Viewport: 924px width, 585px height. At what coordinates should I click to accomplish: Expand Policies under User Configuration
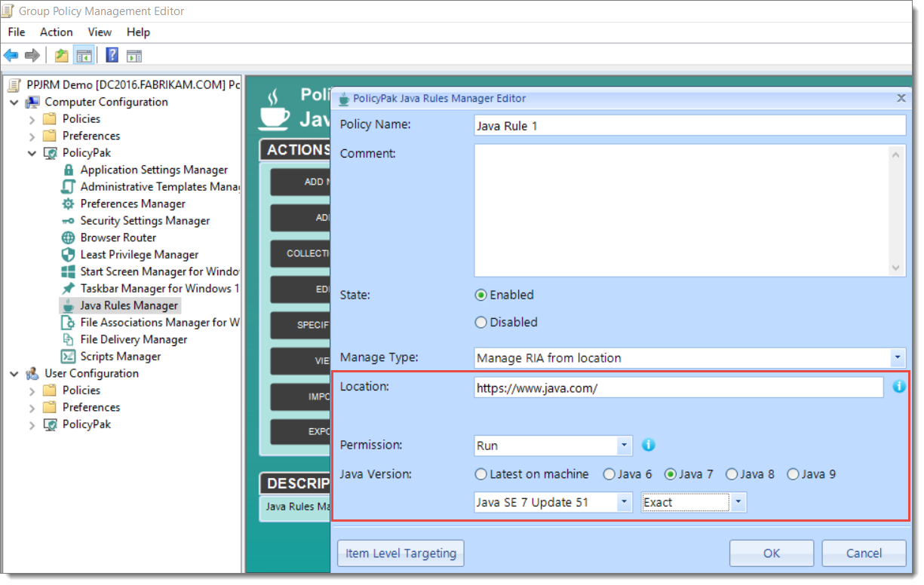(32, 391)
